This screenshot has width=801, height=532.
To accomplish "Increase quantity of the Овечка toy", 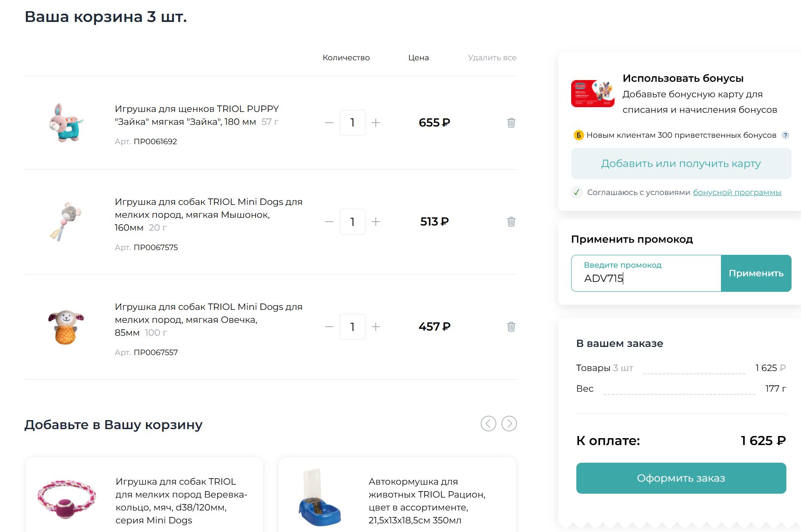I will click(x=376, y=327).
